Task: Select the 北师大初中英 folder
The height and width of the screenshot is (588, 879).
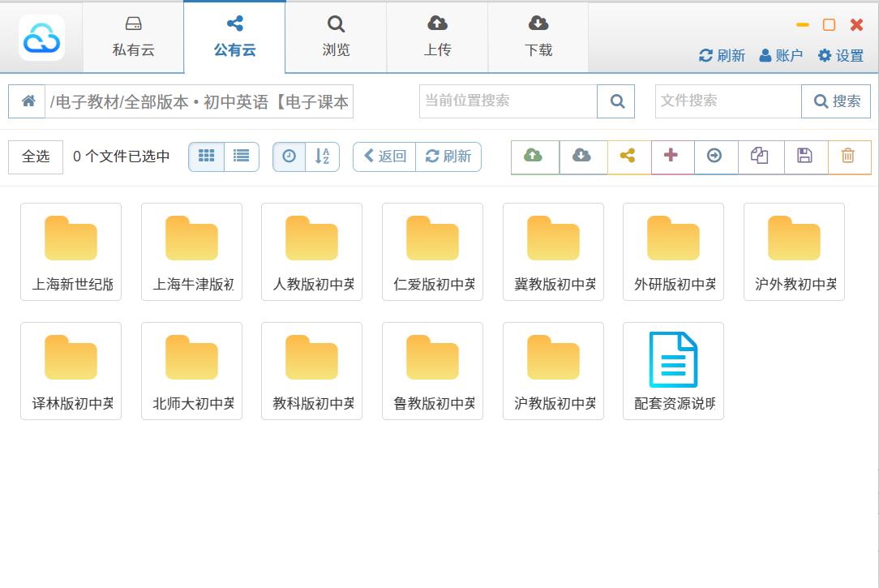Action: (191, 371)
